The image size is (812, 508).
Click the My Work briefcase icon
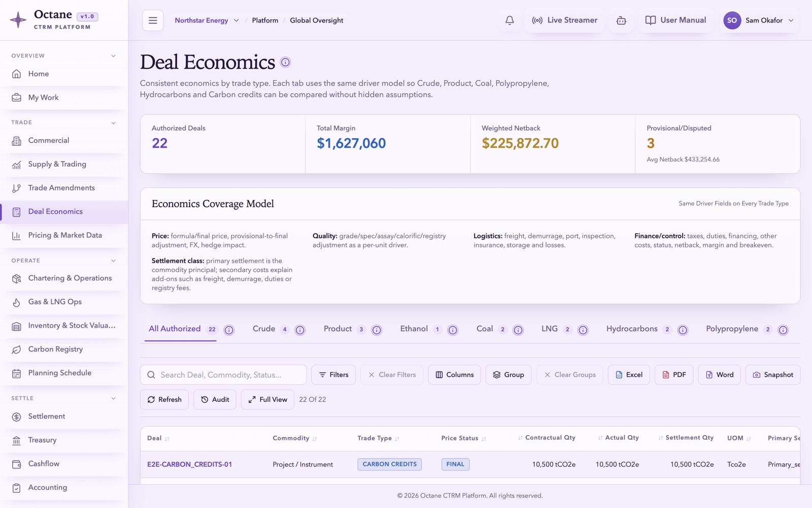point(17,98)
